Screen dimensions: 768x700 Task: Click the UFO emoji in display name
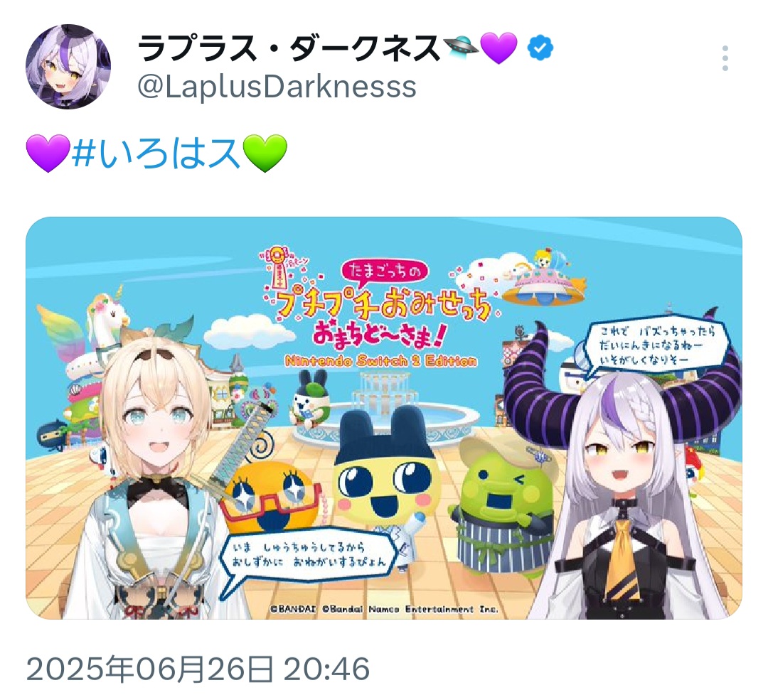click(461, 47)
